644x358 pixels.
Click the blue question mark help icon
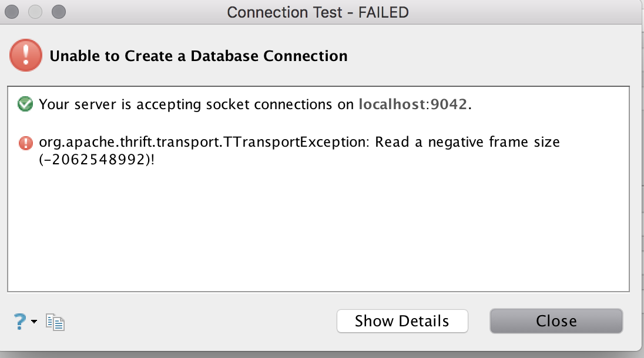click(x=19, y=320)
